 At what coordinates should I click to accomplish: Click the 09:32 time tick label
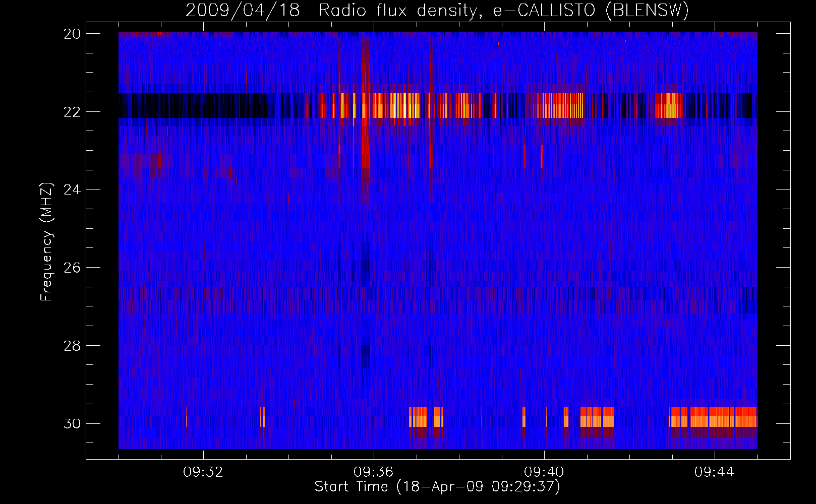coord(203,472)
